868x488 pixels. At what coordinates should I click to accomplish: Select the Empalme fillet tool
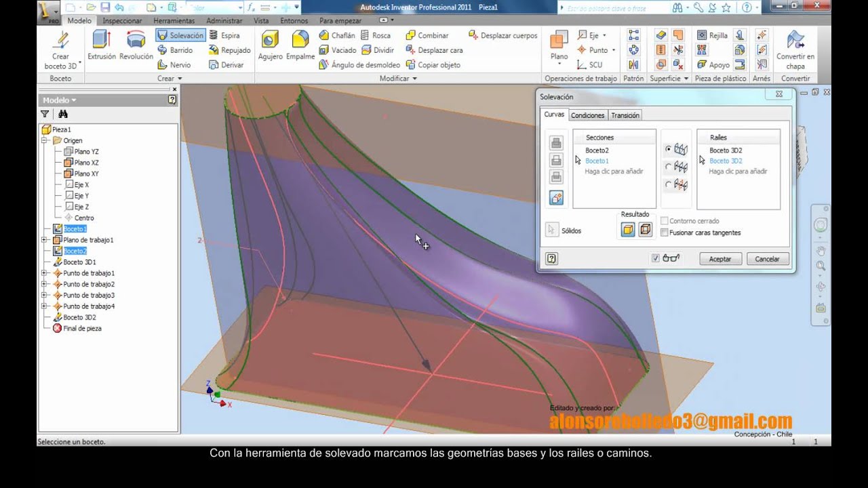coord(300,45)
